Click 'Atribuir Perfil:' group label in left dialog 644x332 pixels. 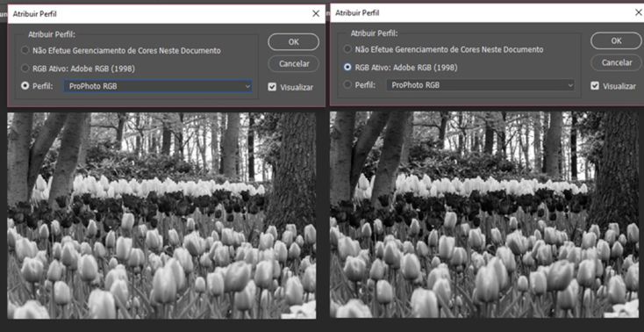coord(52,34)
